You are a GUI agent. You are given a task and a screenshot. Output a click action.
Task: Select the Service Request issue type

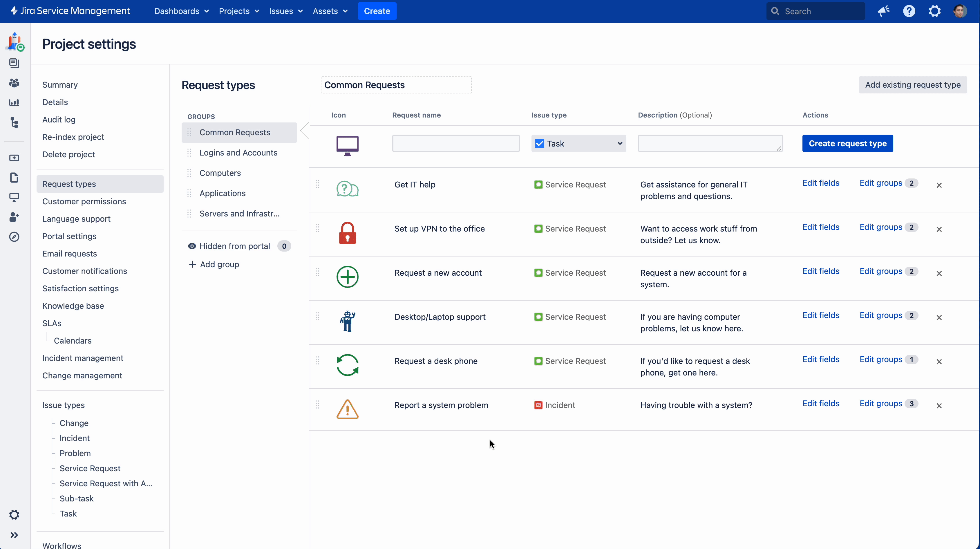(90, 468)
